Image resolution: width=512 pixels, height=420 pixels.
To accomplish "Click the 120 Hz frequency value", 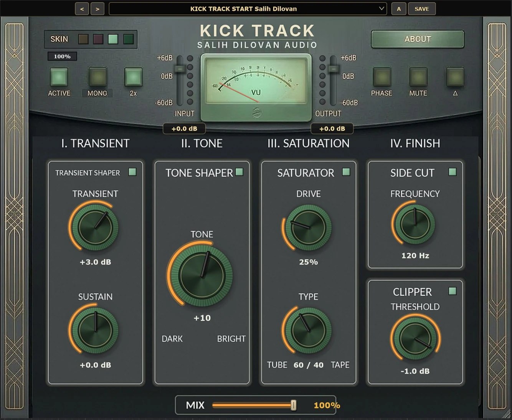I will [x=415, y=255].
